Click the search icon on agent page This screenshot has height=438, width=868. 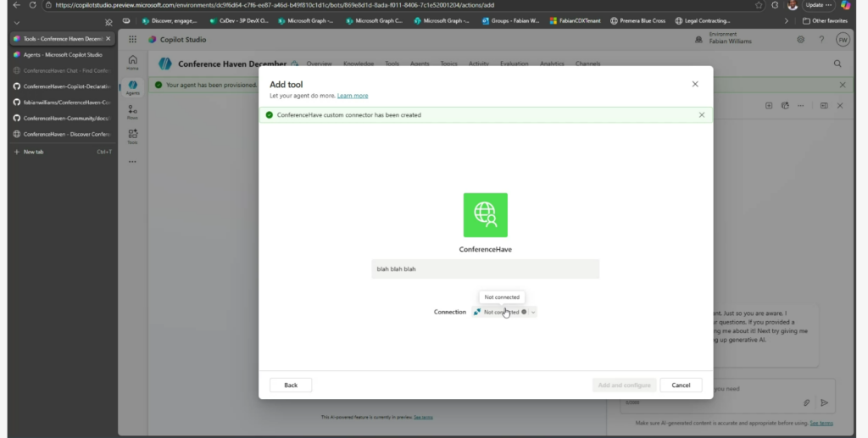[x=837, y=64]
